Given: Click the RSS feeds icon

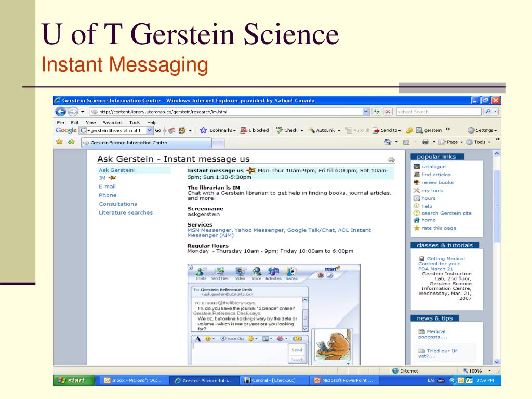Looking at the screenshot, I should tap(406, 142).
